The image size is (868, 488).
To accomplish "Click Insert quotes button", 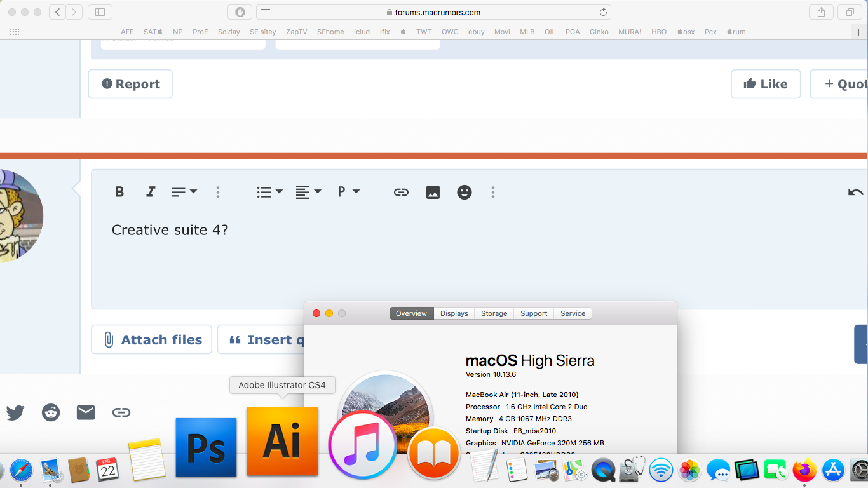I will tap(261, 340).
